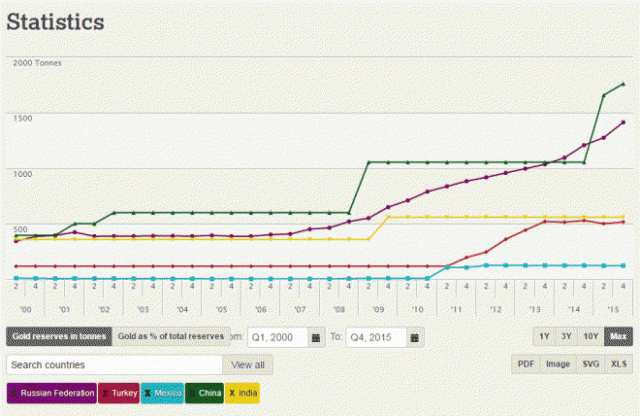Set time range to 3Y

(567, 337)
